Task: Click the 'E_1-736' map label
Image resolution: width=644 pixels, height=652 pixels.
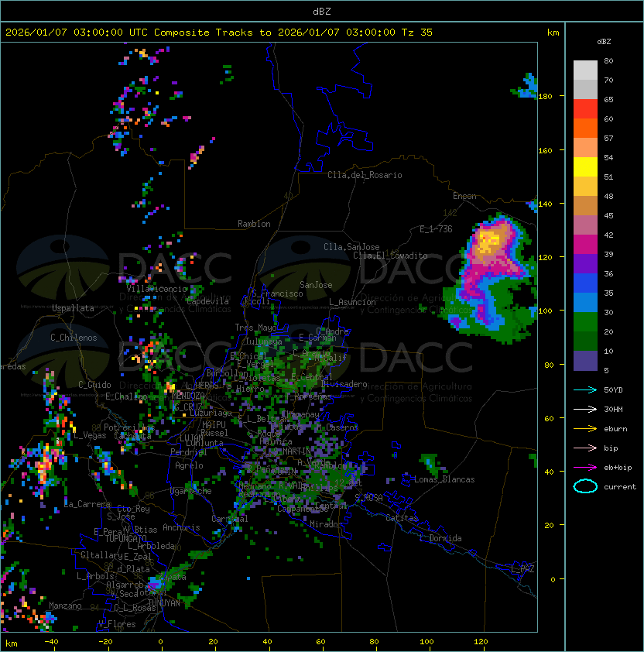Action: pos(436,229)
